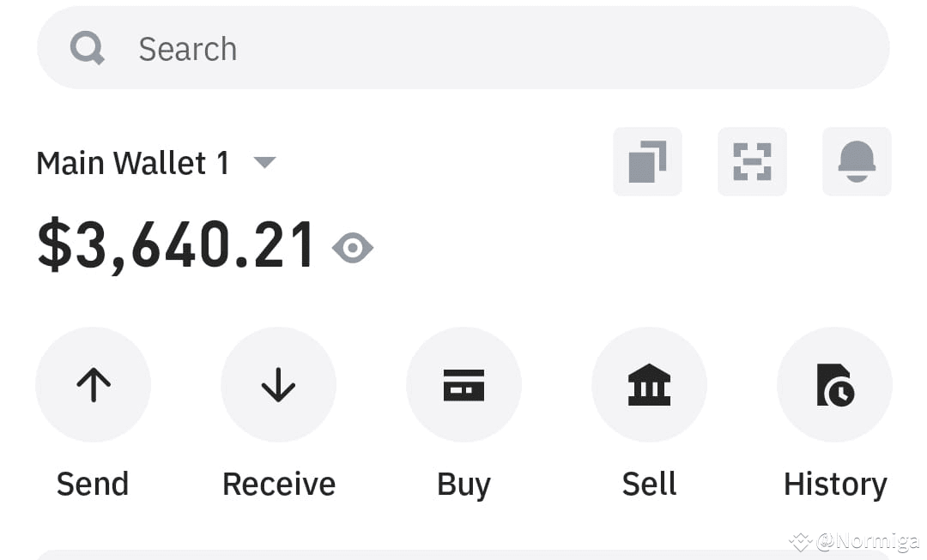The image size is (927, 560).
Task: Click the magnifying glass search icon
Action: coord(88,48)
